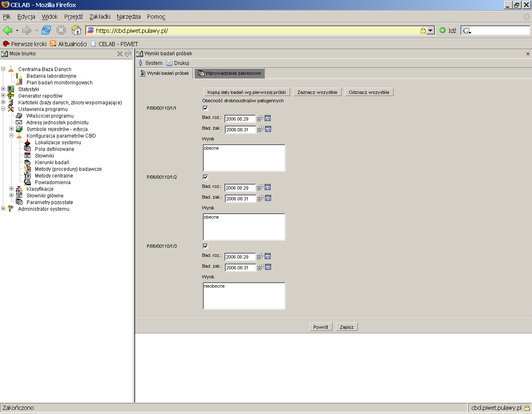Click the Drukuj print button
Image resolution: width=532 pixels, height=414 pixels.
coord(177,63)
